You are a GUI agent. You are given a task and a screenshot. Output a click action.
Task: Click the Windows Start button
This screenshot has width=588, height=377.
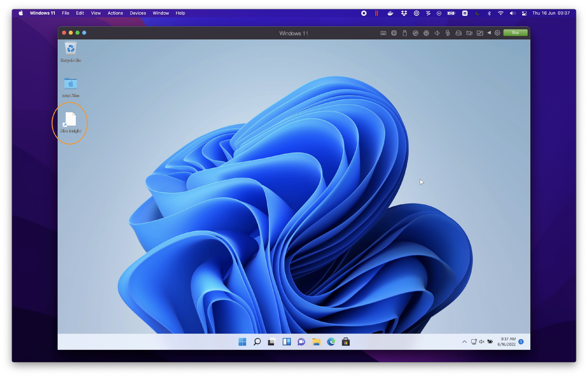242,342
